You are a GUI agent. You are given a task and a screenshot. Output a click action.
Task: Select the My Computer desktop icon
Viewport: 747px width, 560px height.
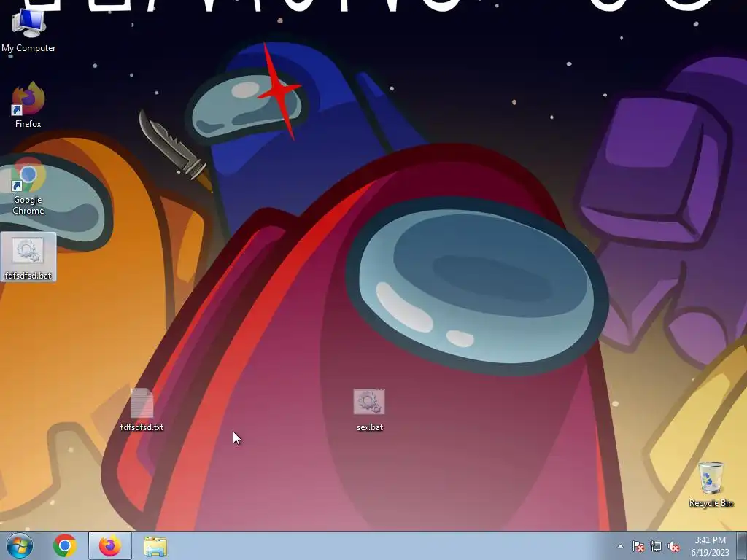click(28, 29)
